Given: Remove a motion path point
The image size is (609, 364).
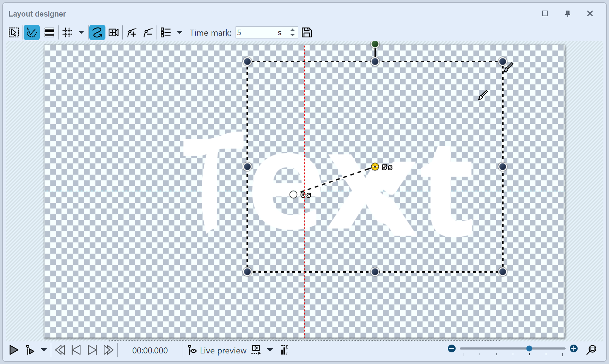Looking at the screenshot, I should click(x=148, y=32).
